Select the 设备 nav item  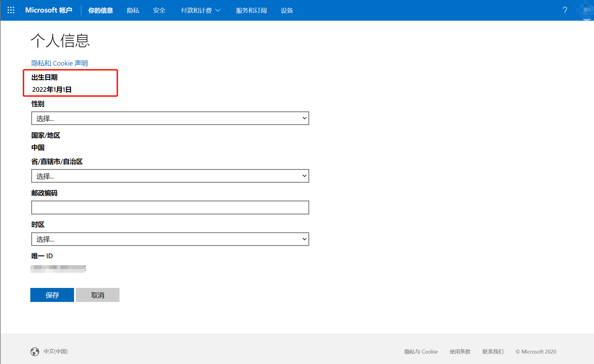coord(287,10)
